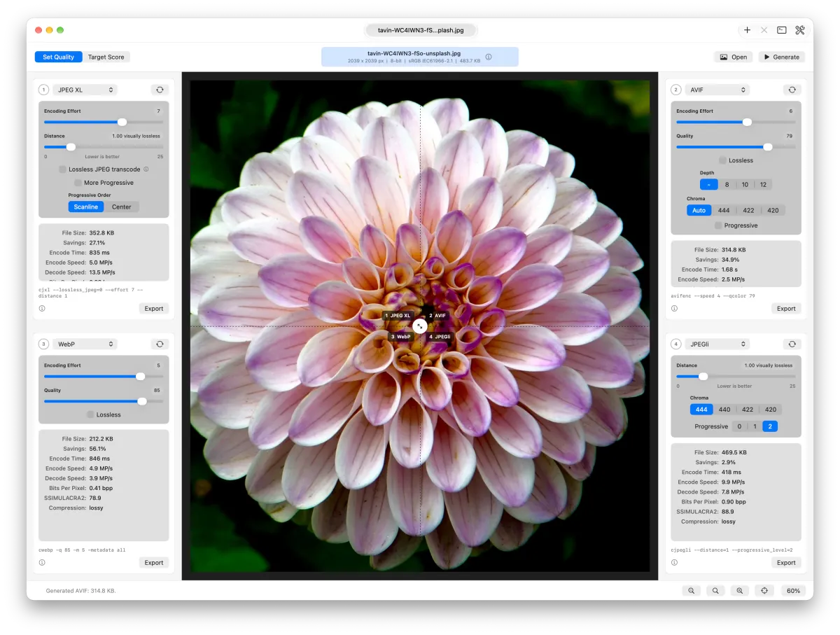Click the AVIF Quality slider handle
840x635 pixels.
(x=768, y=147)
